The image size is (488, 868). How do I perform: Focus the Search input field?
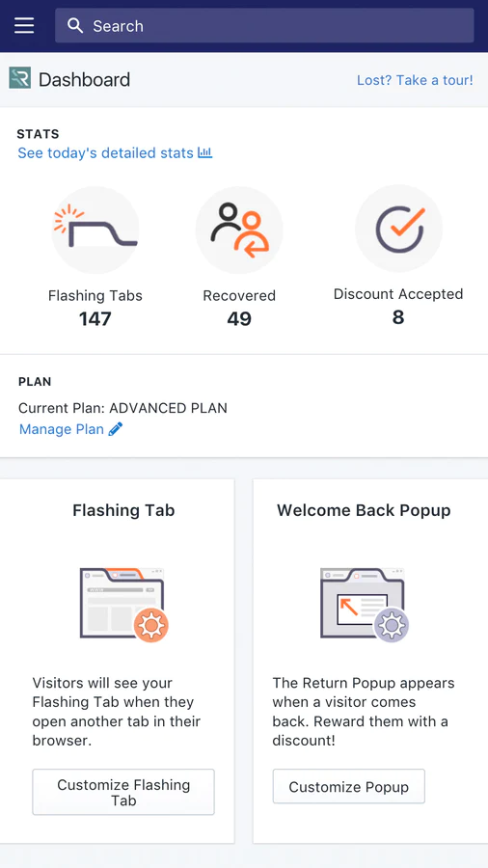[264, 25]
